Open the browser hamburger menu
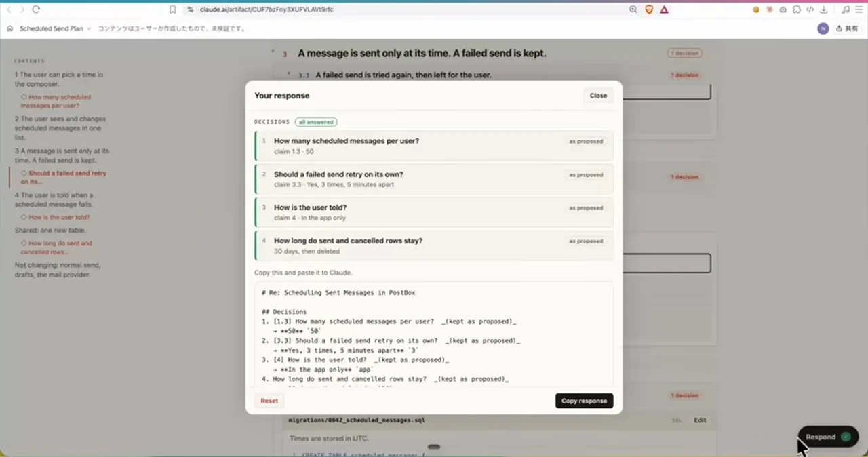 coord(859,9)
